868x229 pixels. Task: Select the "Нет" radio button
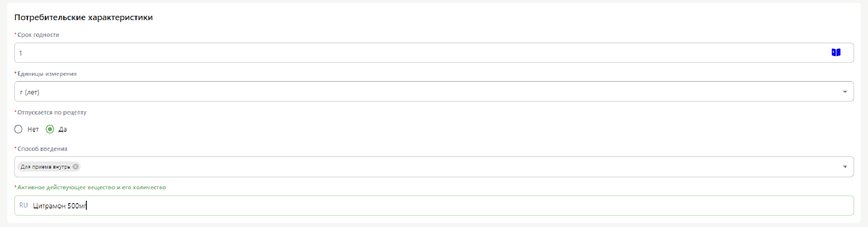[18, 129]
